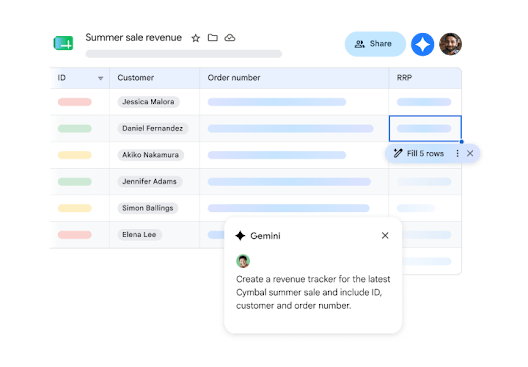The width and height of the screenshot is (528, 367).
Task: Click the grey menu bar placeholder under title
Action: point(184,54)
